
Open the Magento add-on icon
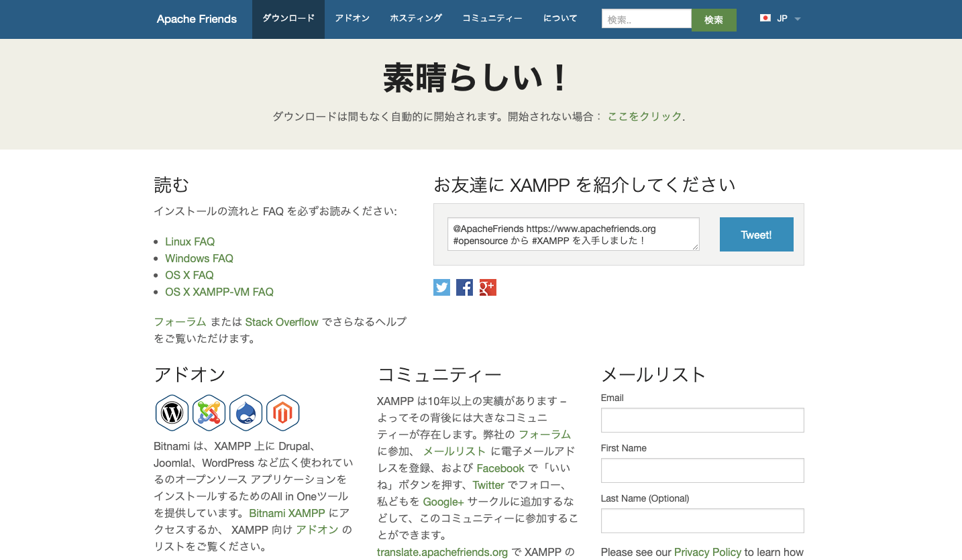282,412
